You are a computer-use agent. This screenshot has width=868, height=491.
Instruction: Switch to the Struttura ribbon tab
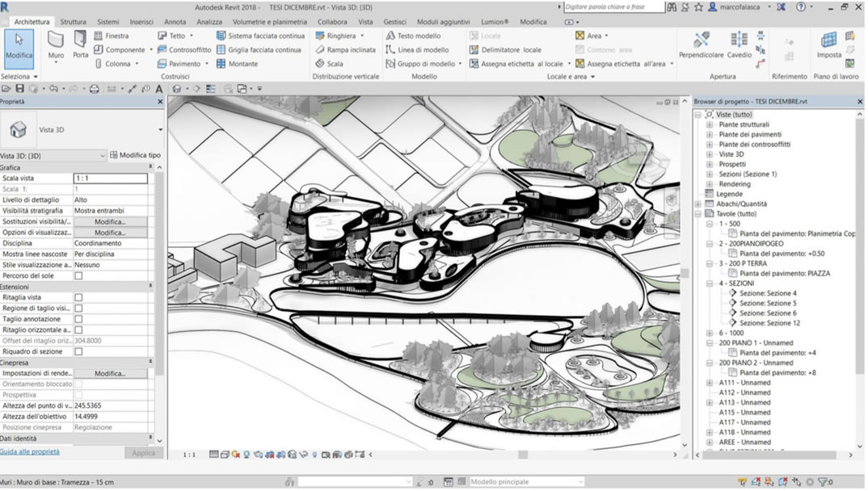pos(73,22)
